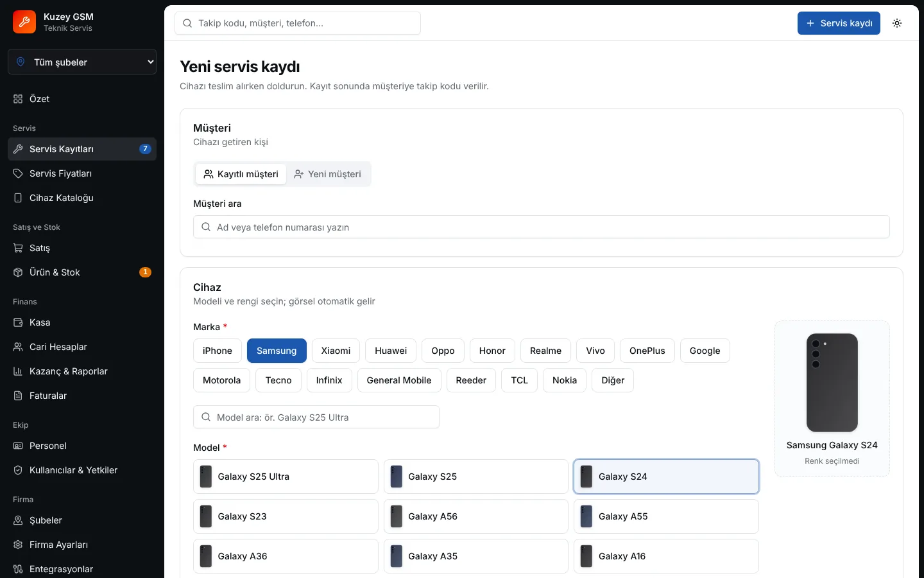Choose OnePlus brand
This screenshot has height=578, width=924.
(647, 351)
